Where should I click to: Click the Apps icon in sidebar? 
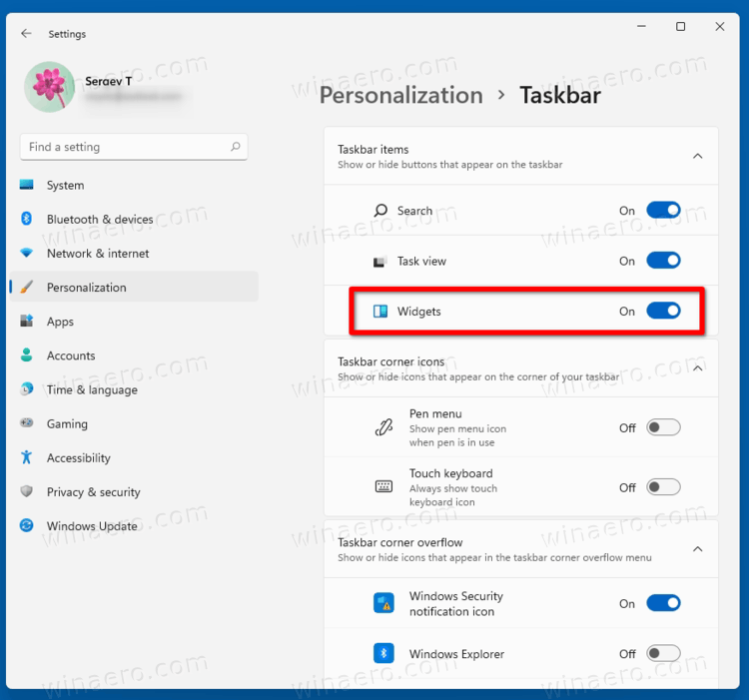pos(27,321)
